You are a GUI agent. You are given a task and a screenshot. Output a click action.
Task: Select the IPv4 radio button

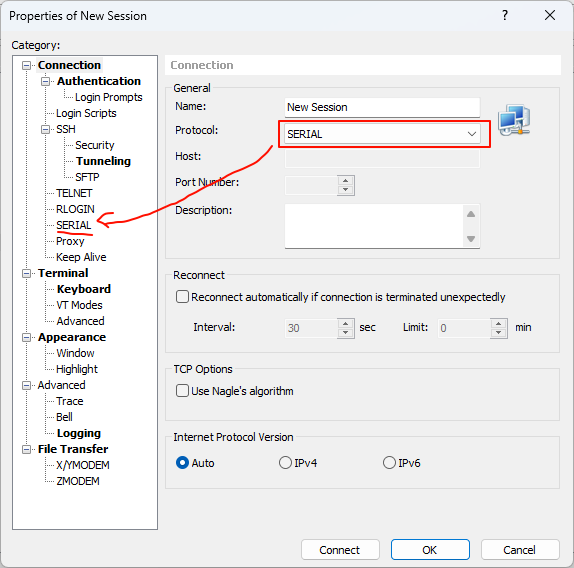click(x=285, y=463)
